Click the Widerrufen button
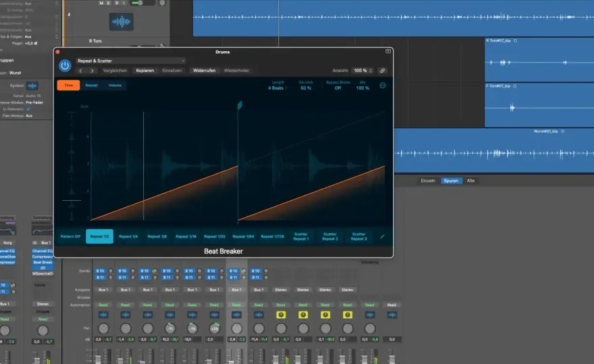Screen dimensions: 594x364 (204, 71)
